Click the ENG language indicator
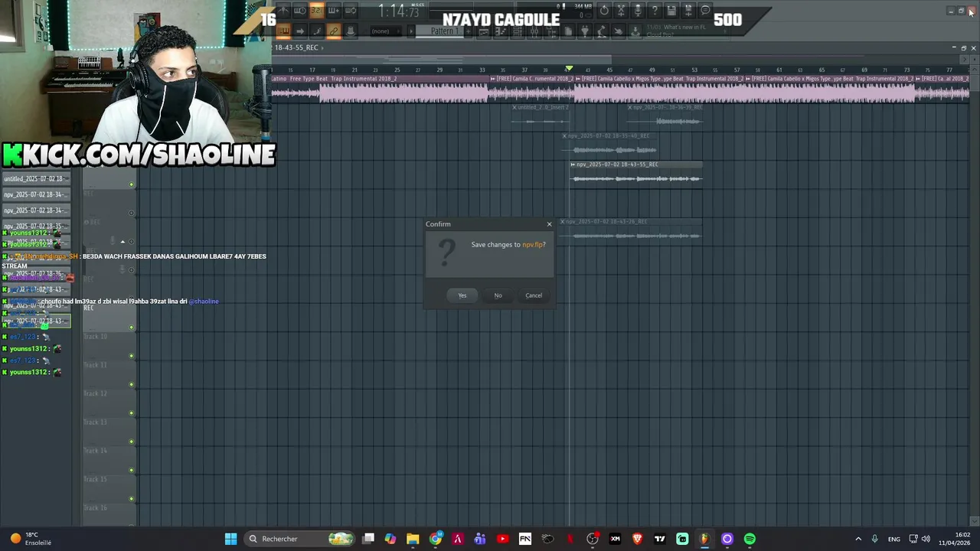This screenshot has height=551, width=980. [893, 539]
